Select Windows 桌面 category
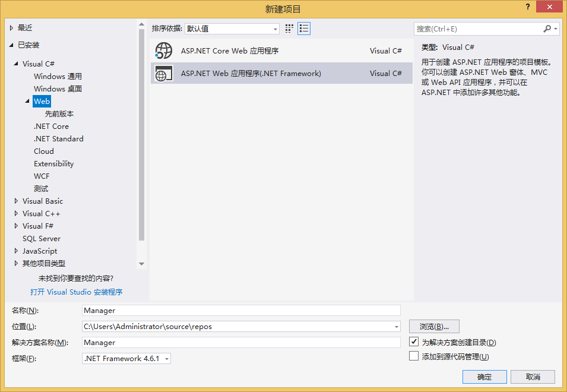The height and width of the screenshot is (392, 567). pos(58,88)
